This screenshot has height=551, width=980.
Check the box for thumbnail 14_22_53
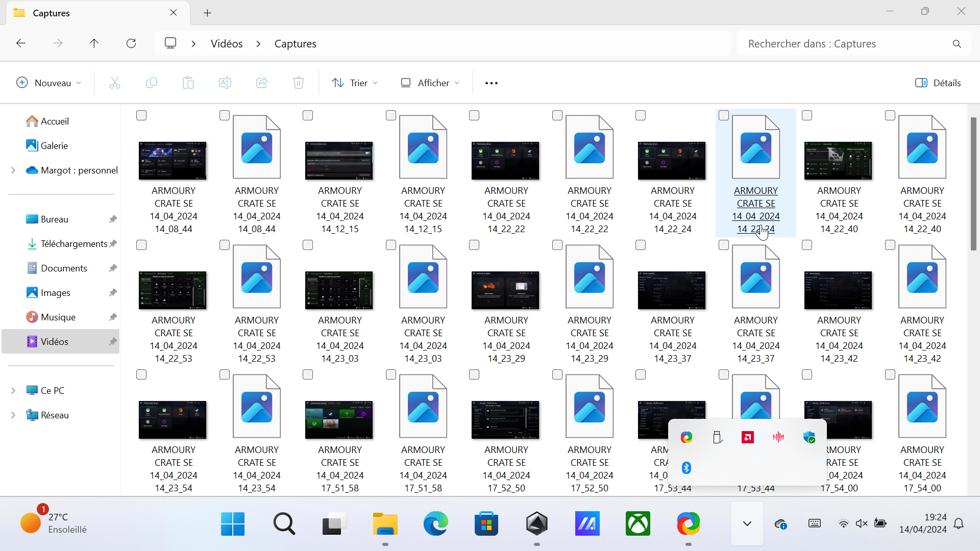tap(141, 245)
